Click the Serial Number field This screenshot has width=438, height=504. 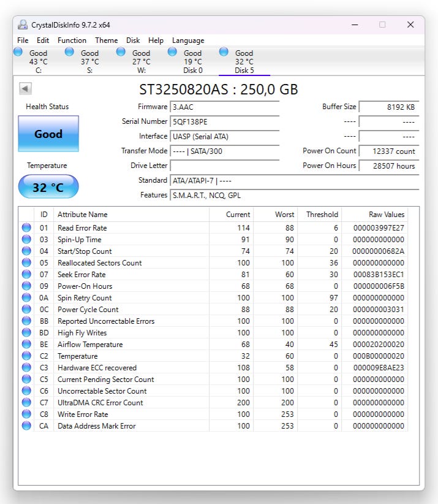click(224, 122)
